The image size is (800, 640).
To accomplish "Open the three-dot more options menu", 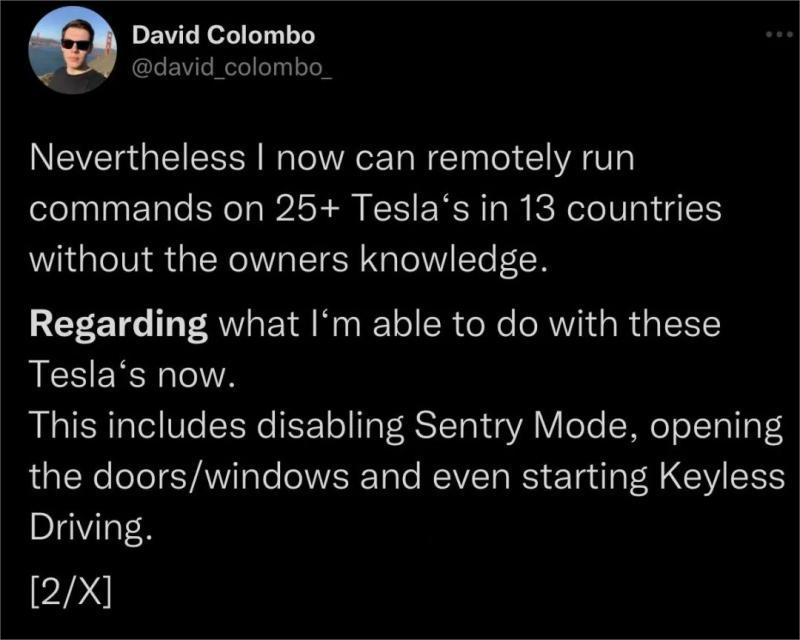I will point(779,34).
